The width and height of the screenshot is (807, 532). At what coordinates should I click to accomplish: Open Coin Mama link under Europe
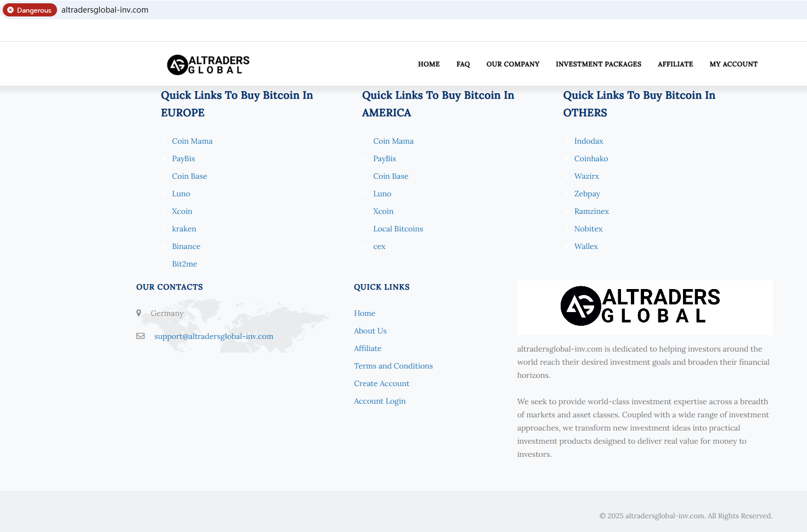pos(192,141)
